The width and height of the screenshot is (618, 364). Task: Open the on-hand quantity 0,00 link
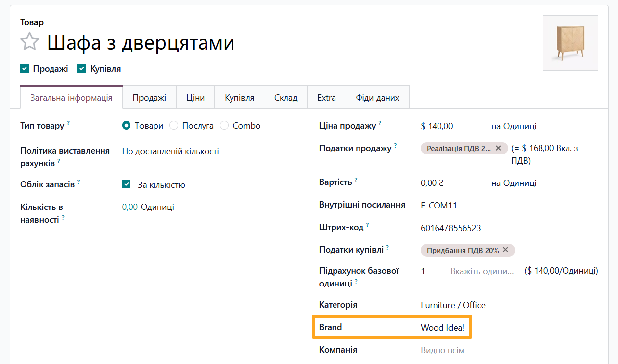click(x=130, y=207)
